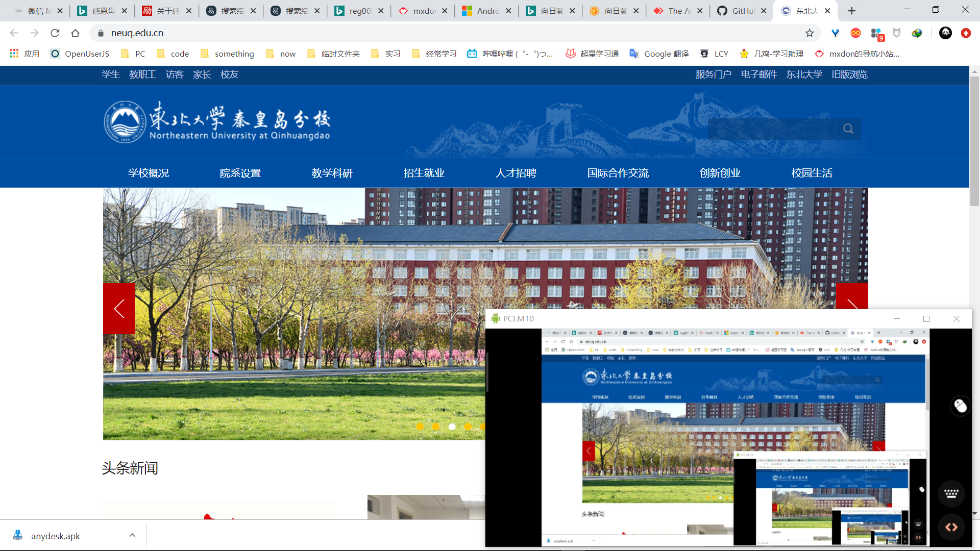Screen dimensions: 980x551
Task: Select the white active carousel dot indicator
Action: coord(452,427)
